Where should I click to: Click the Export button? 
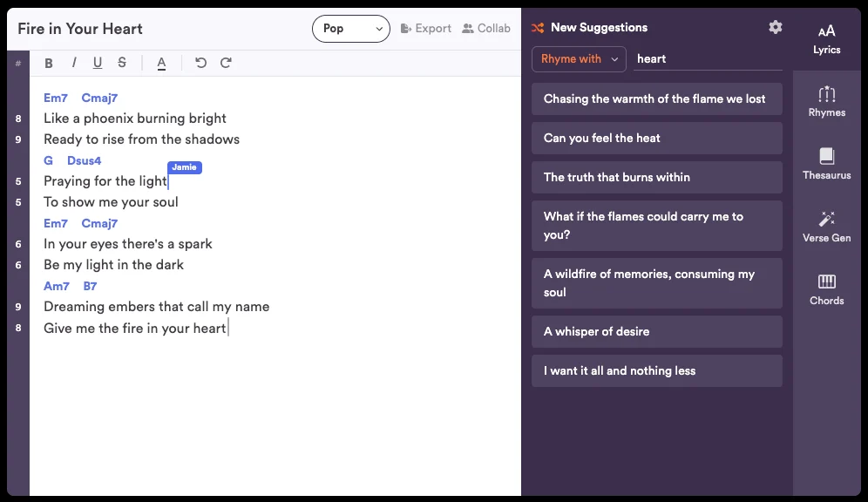[425, 28]
